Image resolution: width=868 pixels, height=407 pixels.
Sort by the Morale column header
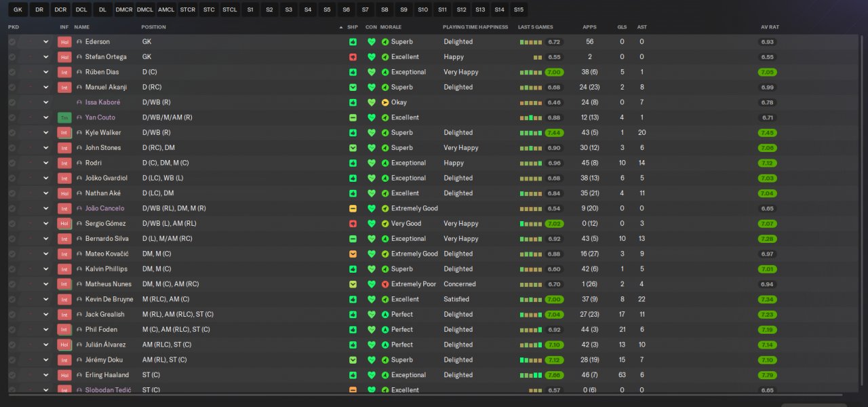[x=391, y=27]
